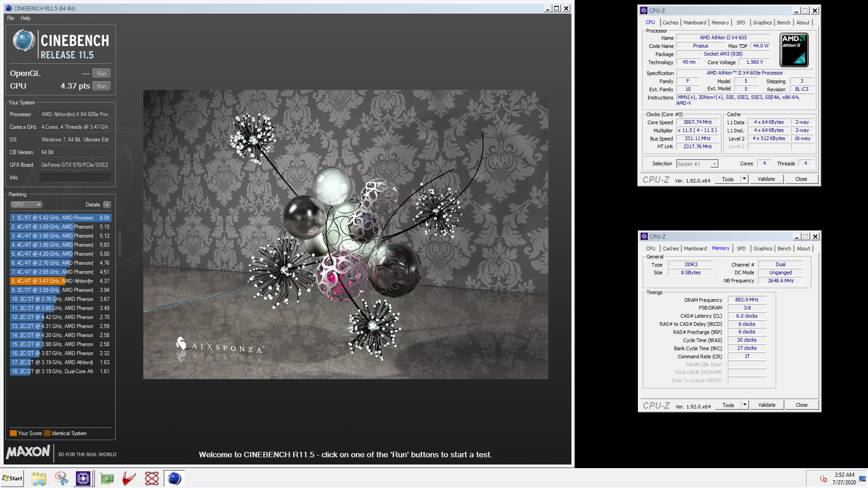
Task: Click Validate in upper CPU-Z window
Action: [x=766, y=179]
